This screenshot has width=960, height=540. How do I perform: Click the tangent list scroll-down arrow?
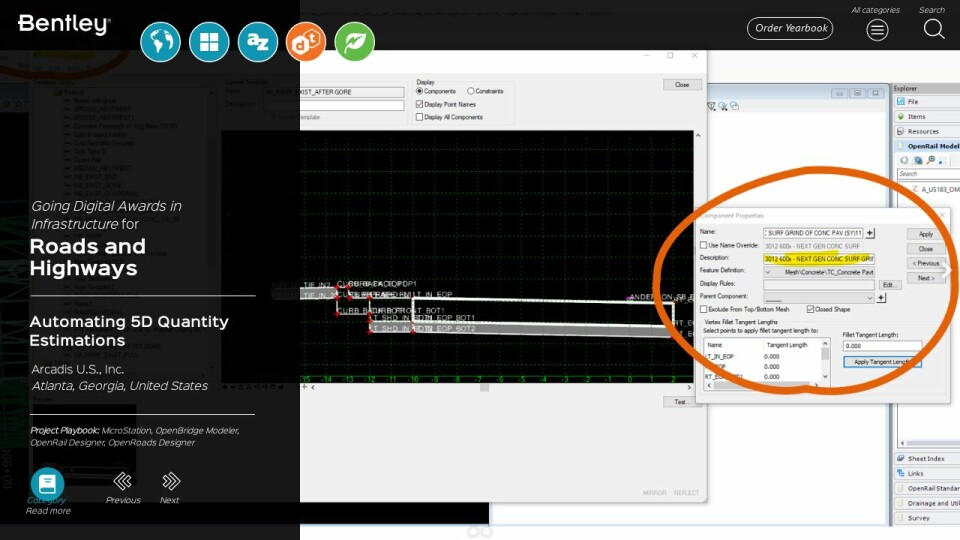click(825, 377)
